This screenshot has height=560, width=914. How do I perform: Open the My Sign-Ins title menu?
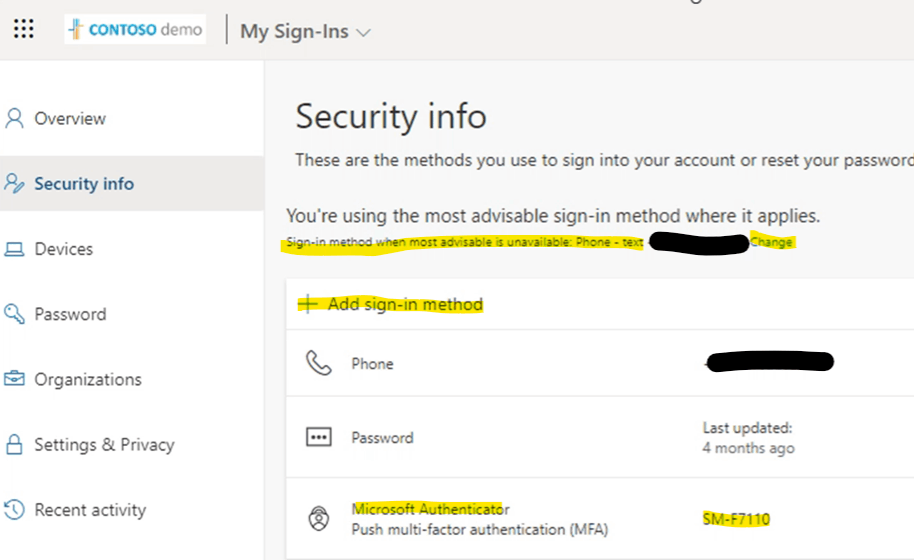(294, 31)
